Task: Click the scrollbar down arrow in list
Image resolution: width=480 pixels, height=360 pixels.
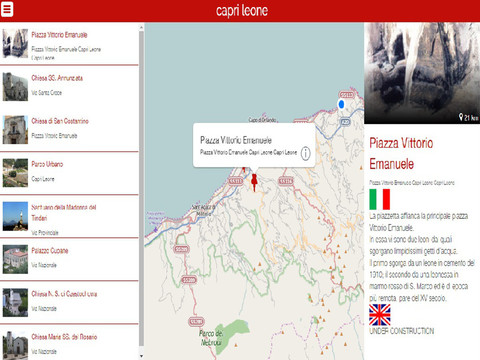Action: [x=141, y=356]
